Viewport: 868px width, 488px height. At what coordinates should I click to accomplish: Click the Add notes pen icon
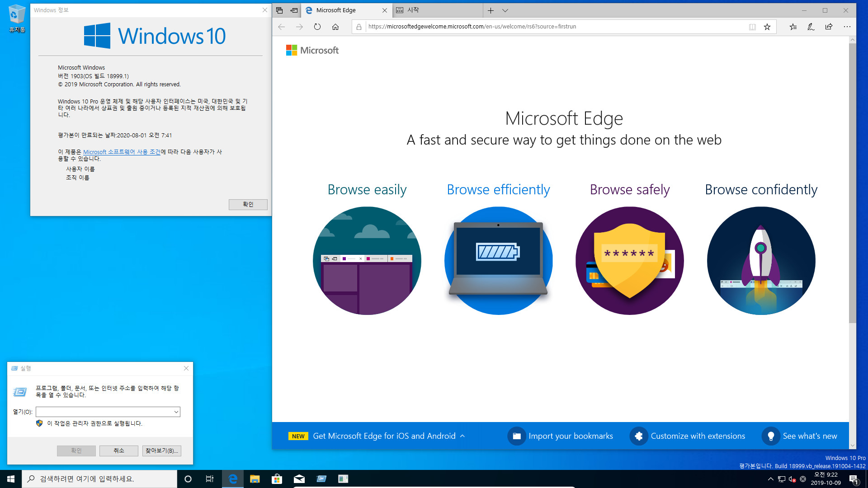(x=811, y=27)
